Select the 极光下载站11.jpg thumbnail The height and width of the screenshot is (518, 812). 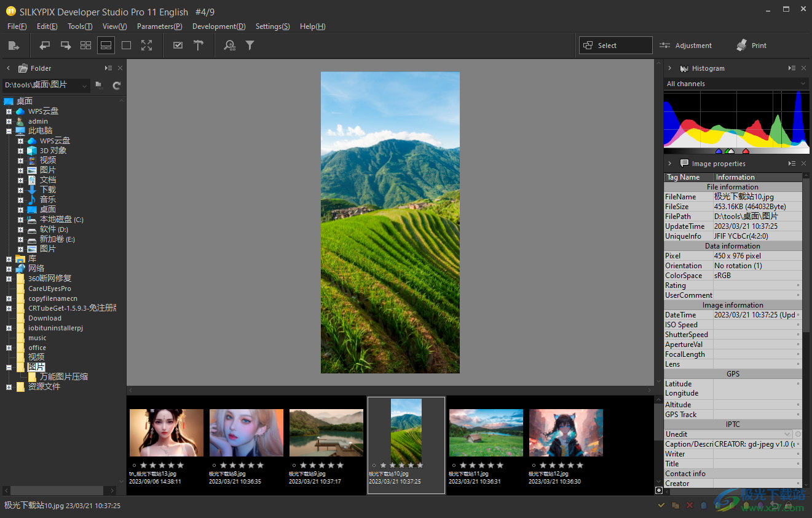click(x=486, y=432)
